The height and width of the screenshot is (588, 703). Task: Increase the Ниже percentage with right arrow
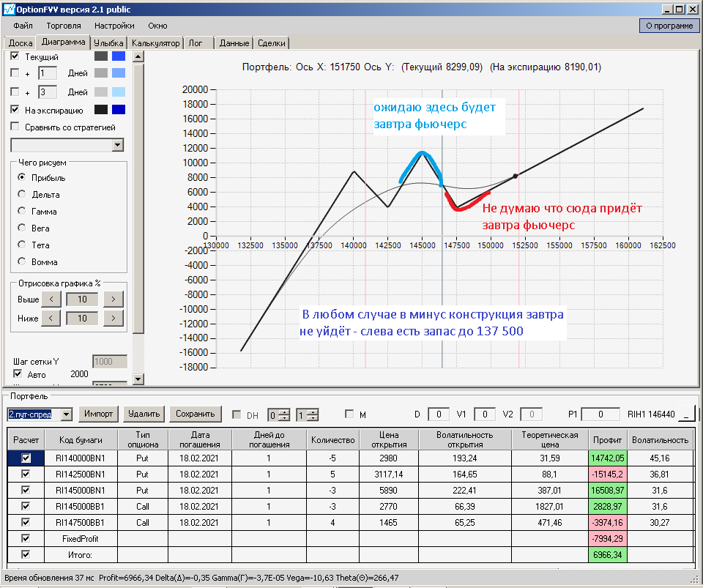(113, 319)
